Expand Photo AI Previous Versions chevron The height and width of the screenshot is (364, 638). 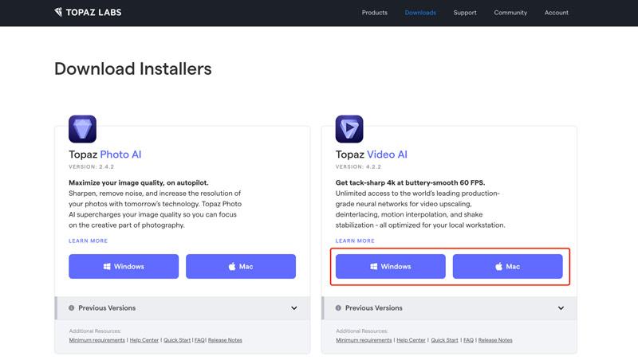coord(293,308)
